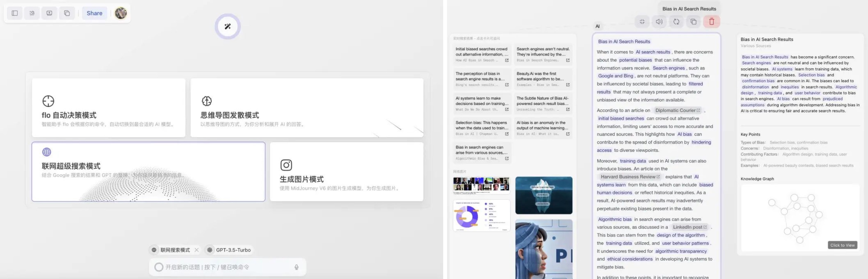The width and height of the screenshot is (868, 279).
Task: Click 'AI systems learn to make' result card
Action: 482,104
